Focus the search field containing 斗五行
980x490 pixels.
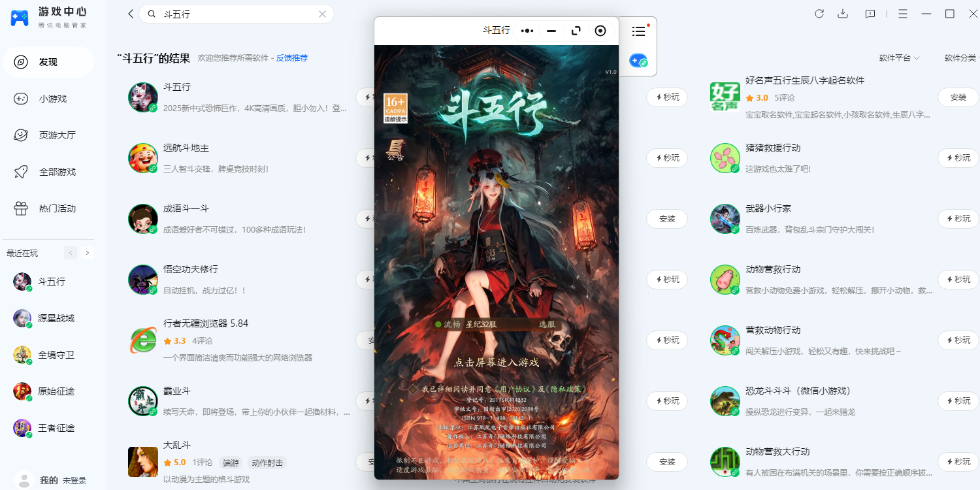[236, 14]
